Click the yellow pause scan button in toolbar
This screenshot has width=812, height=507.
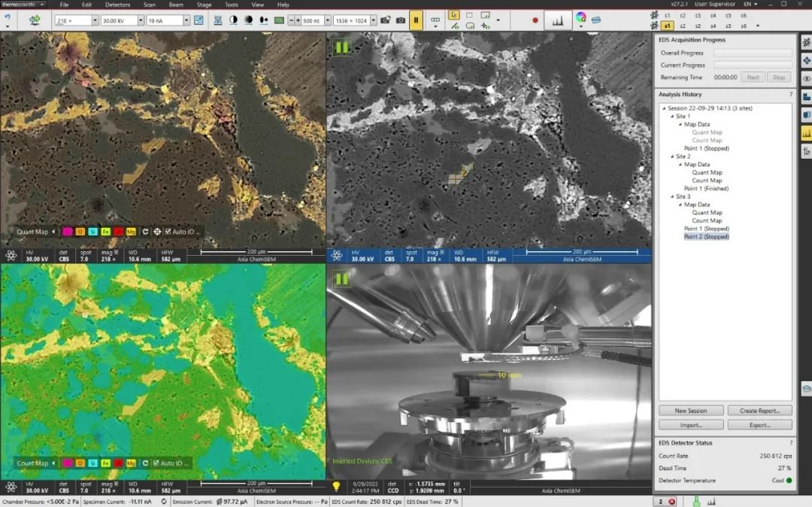tap(416, 20)
